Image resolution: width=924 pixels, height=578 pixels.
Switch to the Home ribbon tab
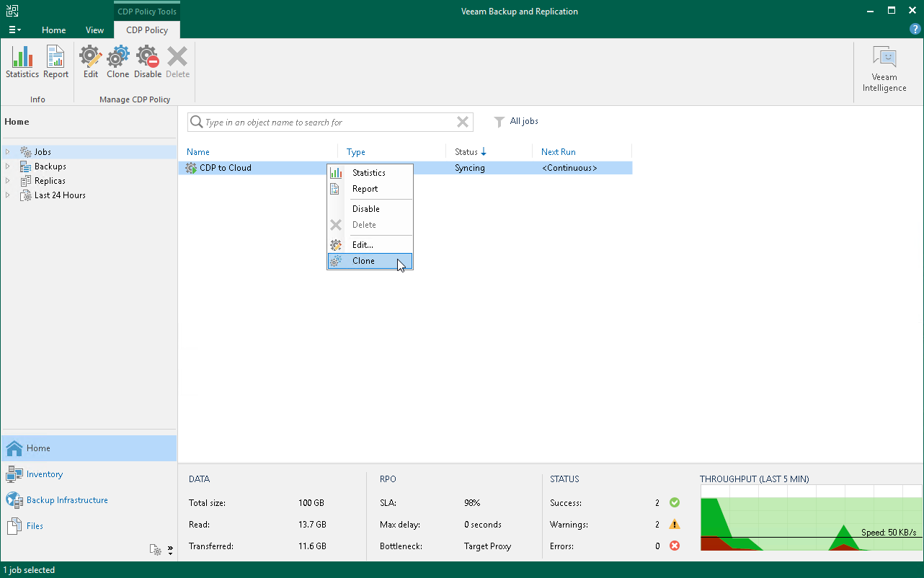tap(54, 30)
